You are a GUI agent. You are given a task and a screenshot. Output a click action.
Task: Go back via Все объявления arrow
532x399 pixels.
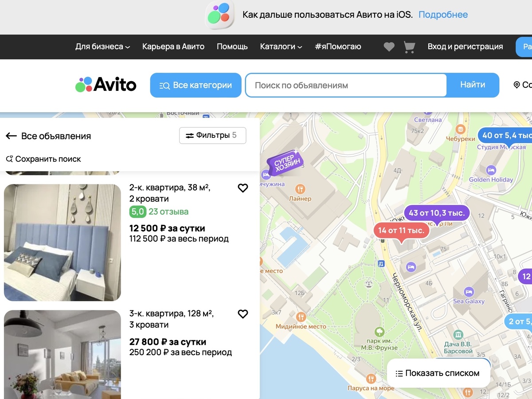[11, 136]
